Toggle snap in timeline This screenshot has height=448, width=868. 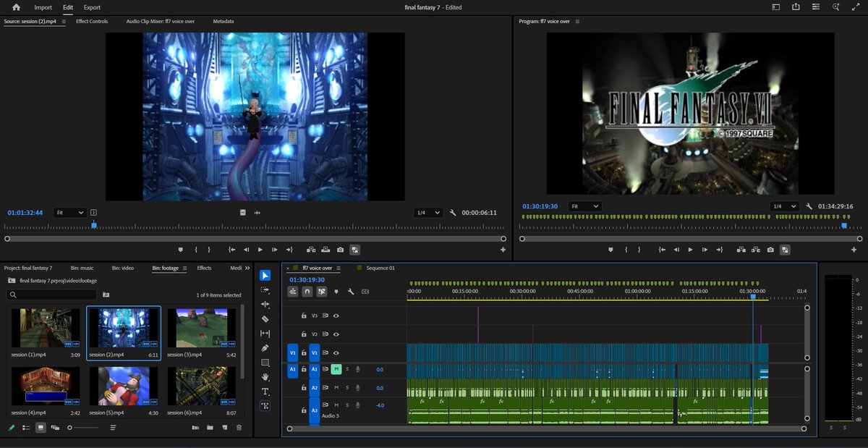pyautogui.click(x=307, y=292)
